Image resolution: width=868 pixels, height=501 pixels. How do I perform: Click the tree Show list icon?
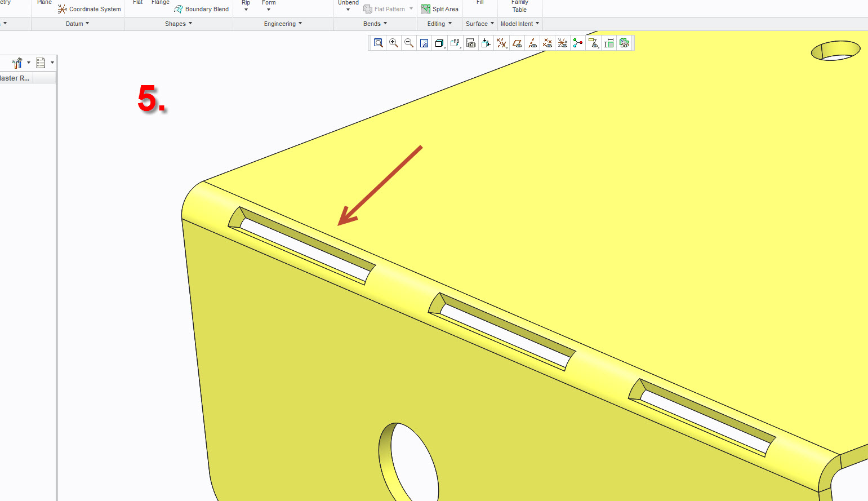[x=41, y=63]
